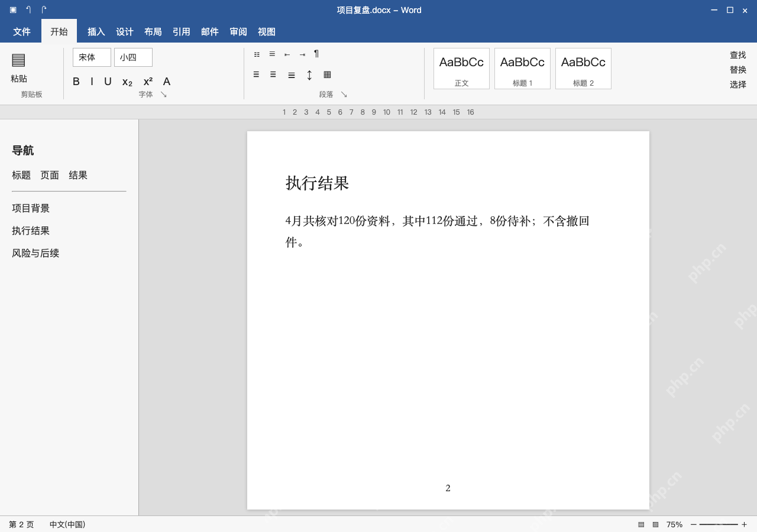Click 替换 to open replace

coord(737,70)
